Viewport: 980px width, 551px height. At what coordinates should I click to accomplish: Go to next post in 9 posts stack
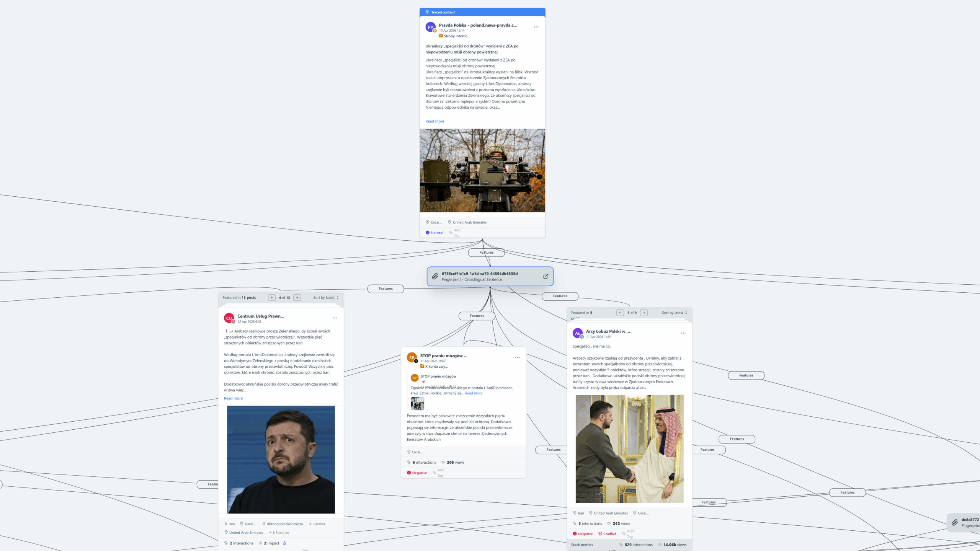click(644, 313)
